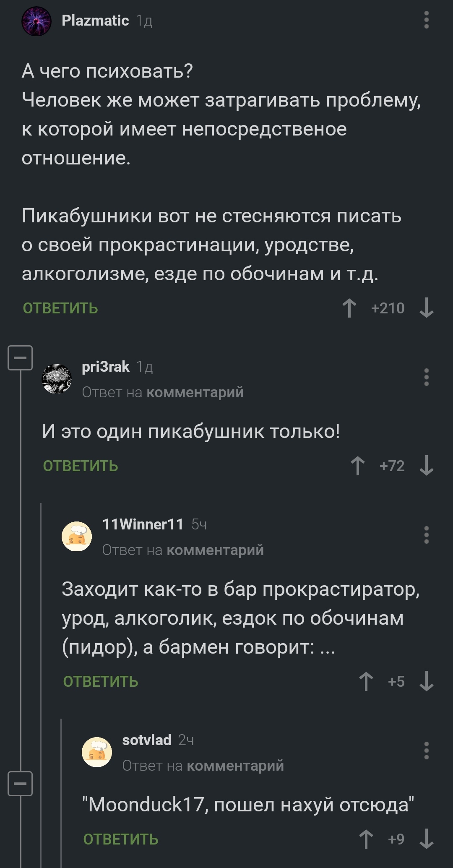Viewport: 453px width, 868px height.
Task: Collapse the lower thread branch
Action: click(x=20, y=783)
